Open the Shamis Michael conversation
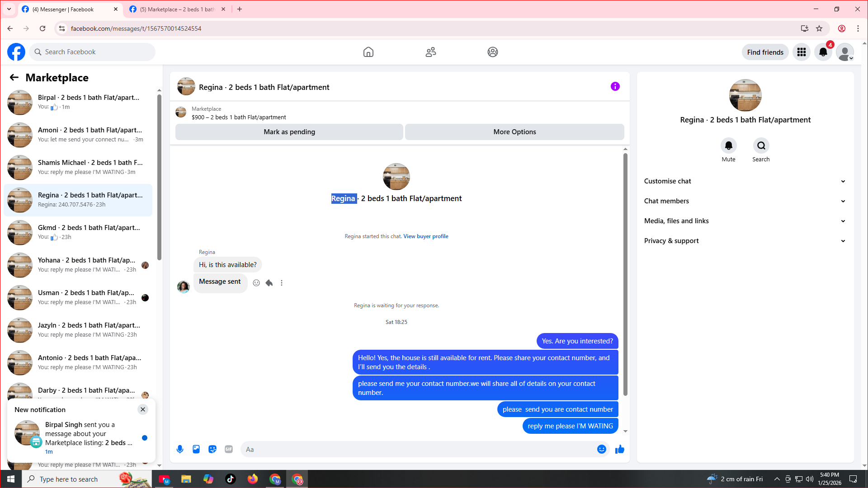The image size is (868, 488). 78,168
